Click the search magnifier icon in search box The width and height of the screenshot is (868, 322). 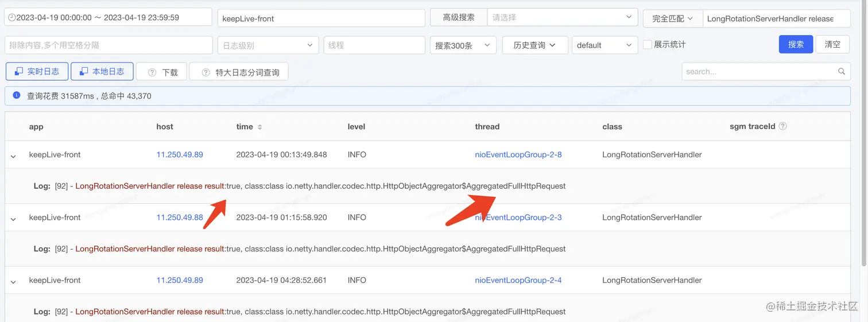point(841,72)
